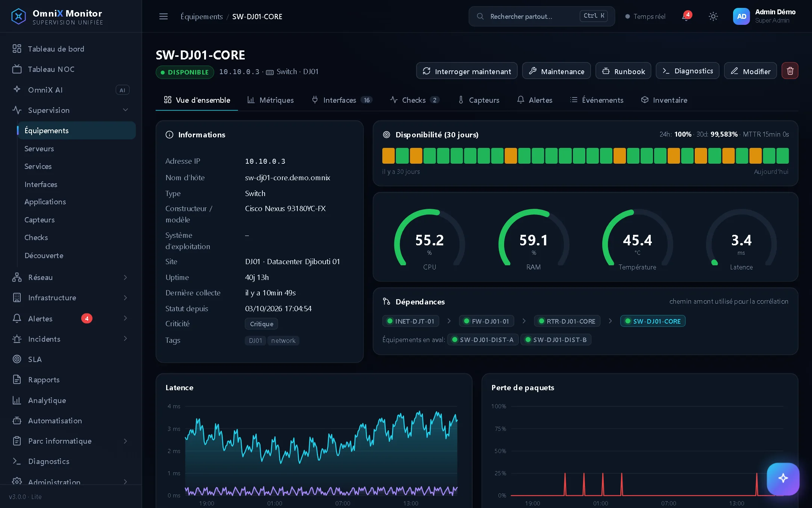Collapse the Supervision section
The image size is (812, 508).
point(71,110)
